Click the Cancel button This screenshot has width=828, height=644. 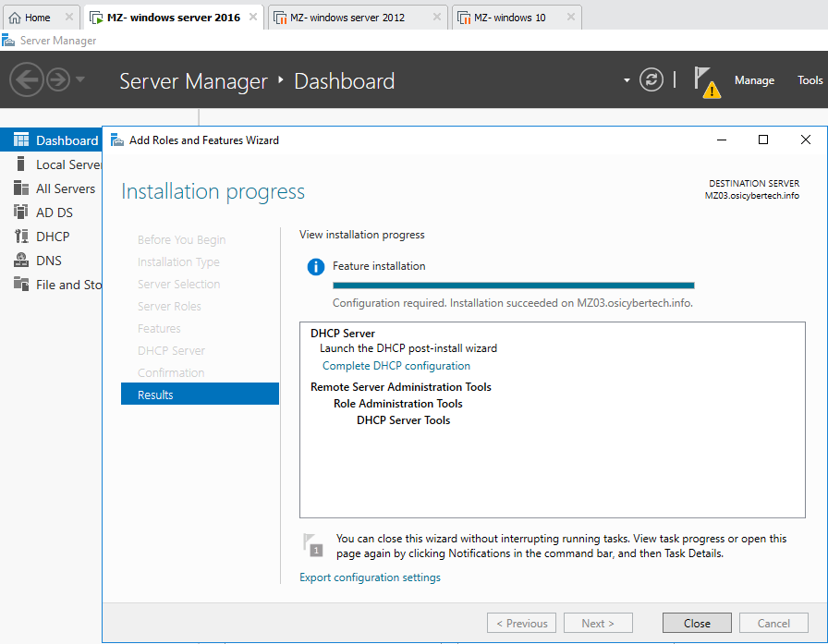point(773,623)
